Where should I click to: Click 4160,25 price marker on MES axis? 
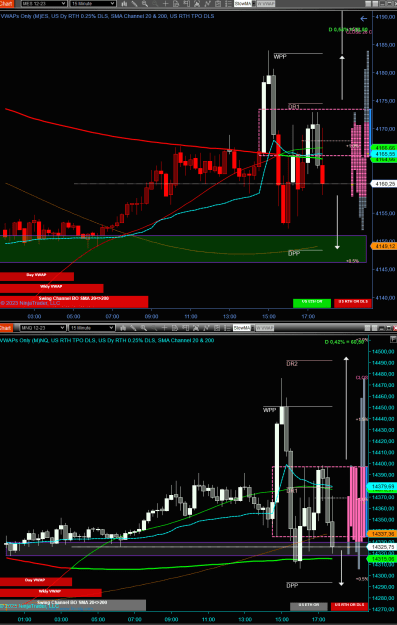pos(383,184)
